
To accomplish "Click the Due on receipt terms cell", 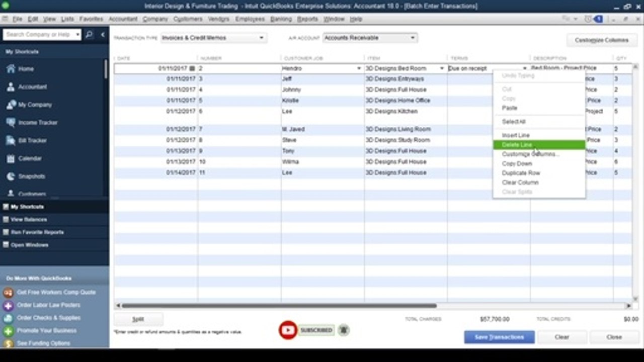I will click(485, 68).
